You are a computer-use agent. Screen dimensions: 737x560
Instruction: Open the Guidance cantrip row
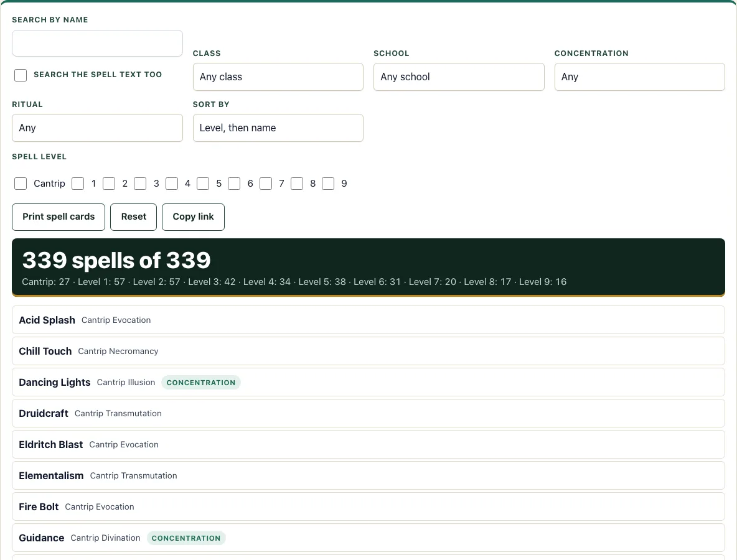point(368,538)
